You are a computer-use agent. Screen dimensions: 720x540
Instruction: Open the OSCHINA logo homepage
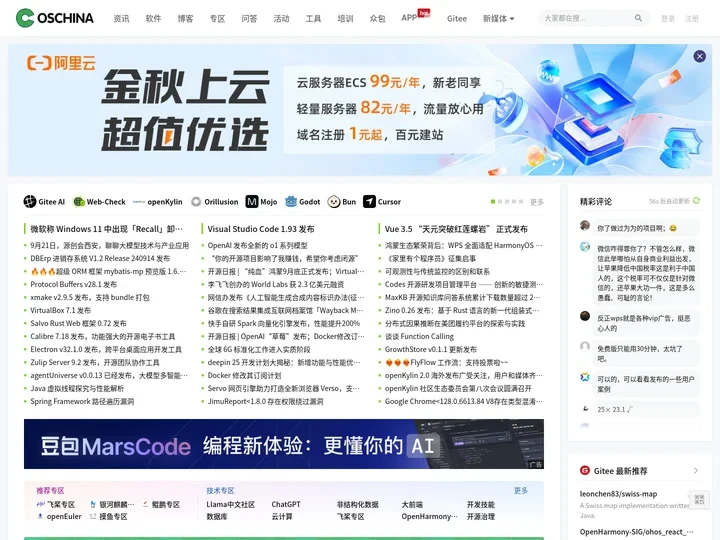(55, 18)
